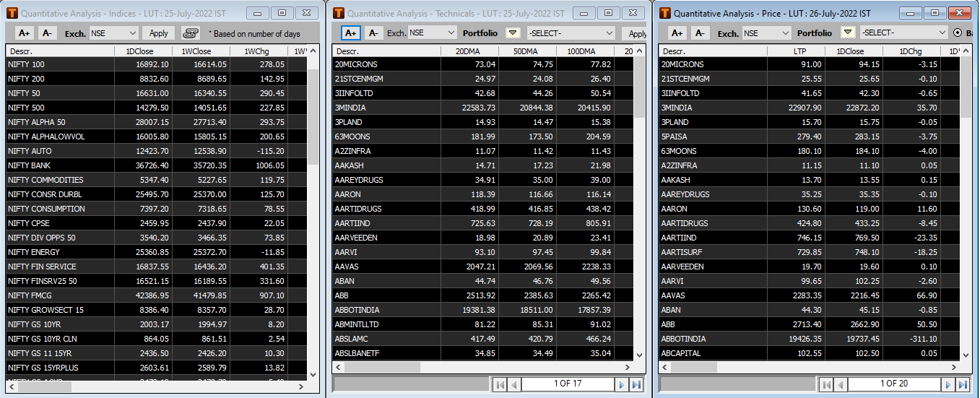This screenshot has height=398, width=980.
Task: Close the Price window
Action: (958, 13)
